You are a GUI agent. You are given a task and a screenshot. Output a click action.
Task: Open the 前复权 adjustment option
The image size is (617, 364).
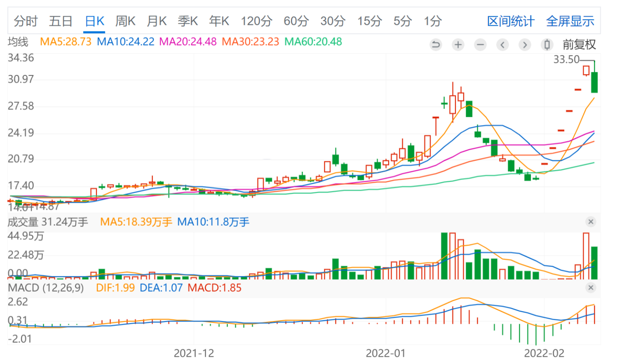pos(579,45)
